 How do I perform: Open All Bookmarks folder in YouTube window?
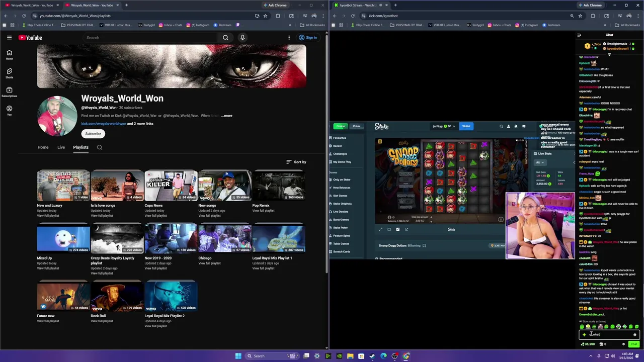[x=312, y=25]
